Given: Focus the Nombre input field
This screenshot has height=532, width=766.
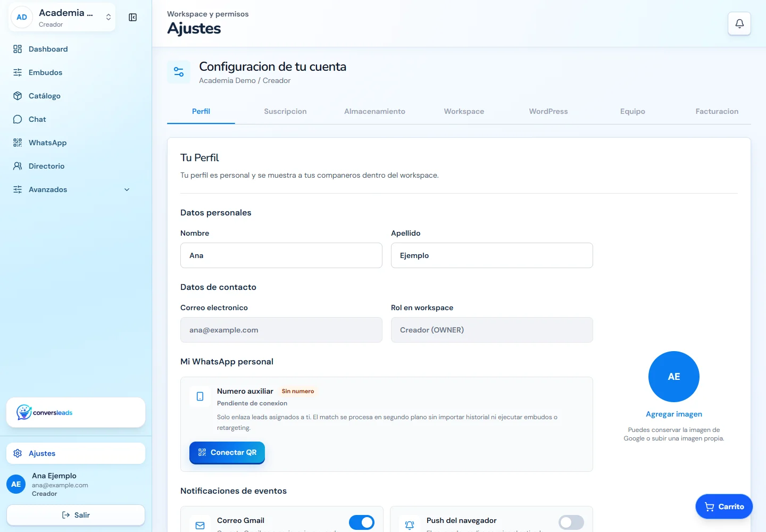Looking at the screenshot, I should pos(281,255).
